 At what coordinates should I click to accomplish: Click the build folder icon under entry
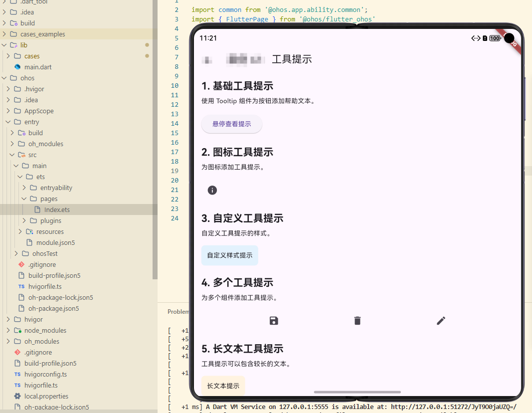(x=22, y=133)
